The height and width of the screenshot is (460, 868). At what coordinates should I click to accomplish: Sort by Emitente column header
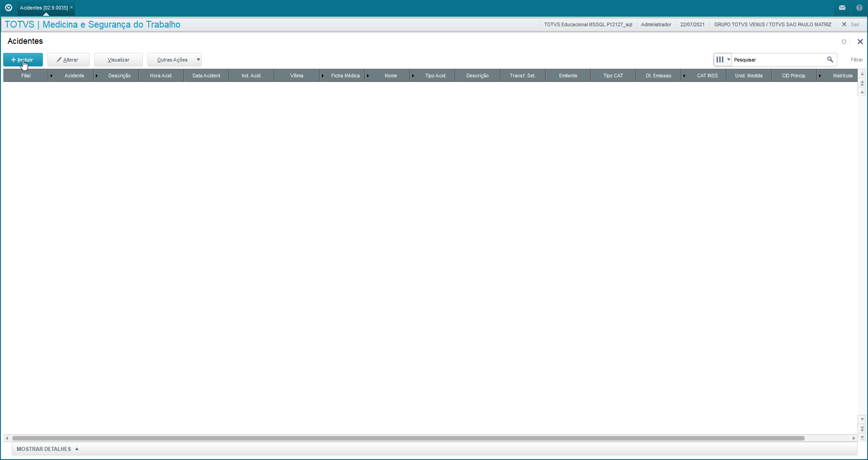click(568, 76)
